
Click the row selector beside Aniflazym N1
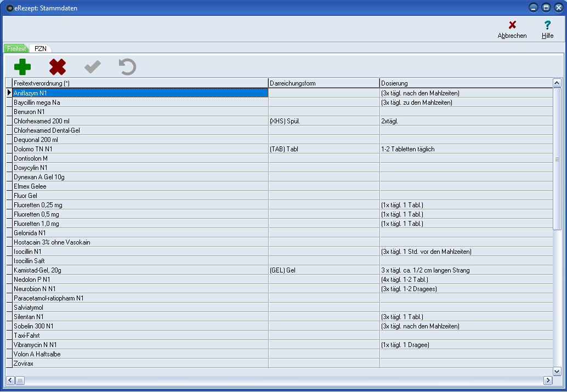[9, 93]
